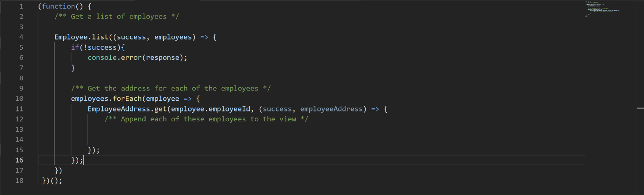Click the "Get a list of employees" comment
The height and width of the screenshot is (195, 644).
[x=117, y=17]
